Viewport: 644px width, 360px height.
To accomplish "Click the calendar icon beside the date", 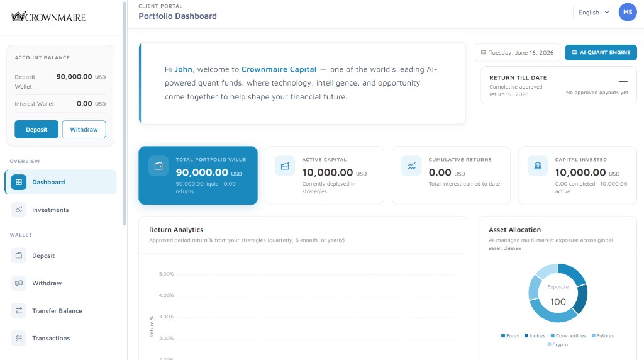I will pos(484,52).
